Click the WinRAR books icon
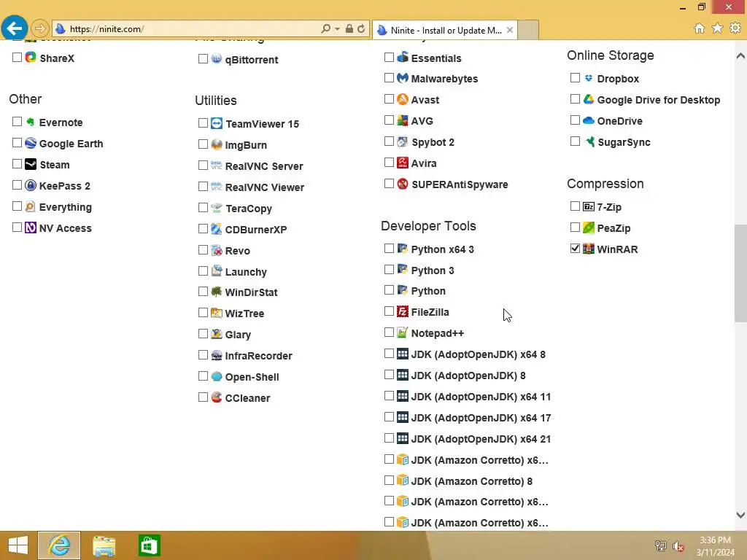747x560 pixels. tap(589, 249)
